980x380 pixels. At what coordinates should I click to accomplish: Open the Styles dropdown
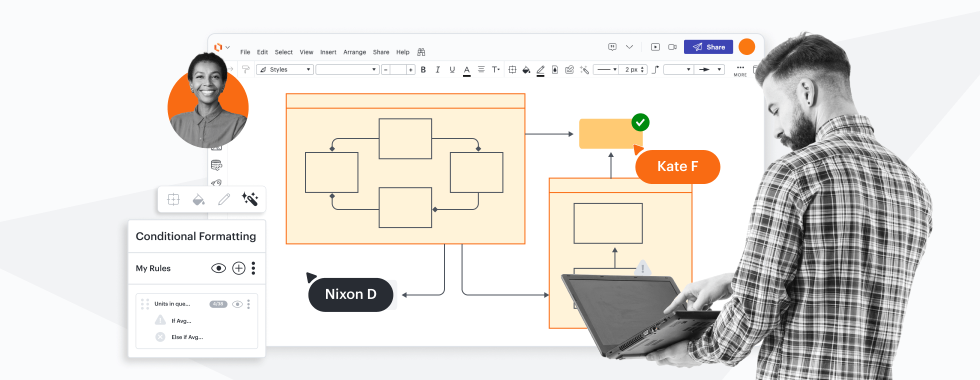click(x=284, y=69)
